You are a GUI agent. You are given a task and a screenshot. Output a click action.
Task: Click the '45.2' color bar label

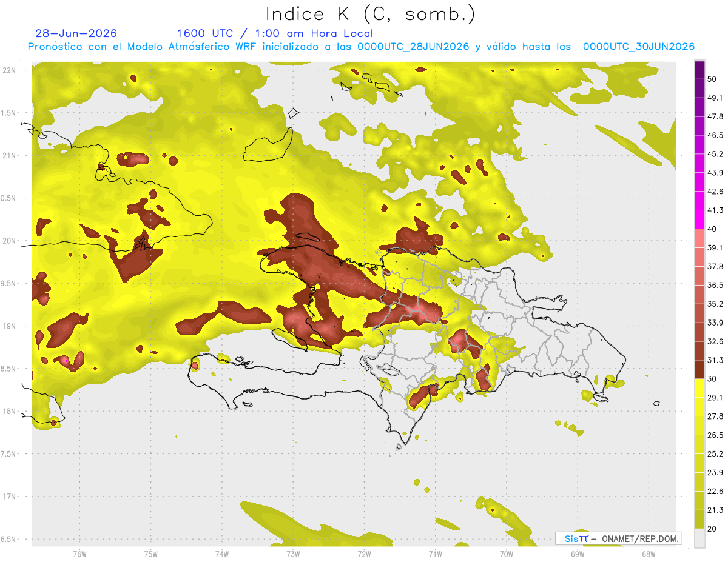(x=715, y=154)
